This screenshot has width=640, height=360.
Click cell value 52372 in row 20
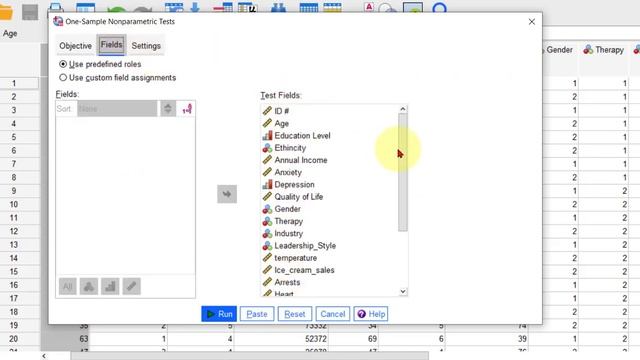[x=316, y=339]
